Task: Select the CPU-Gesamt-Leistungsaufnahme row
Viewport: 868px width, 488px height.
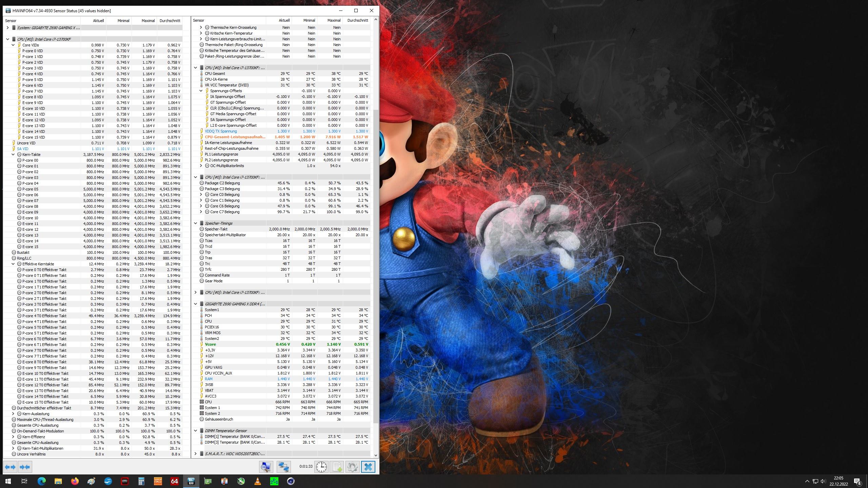Action: 281,137
